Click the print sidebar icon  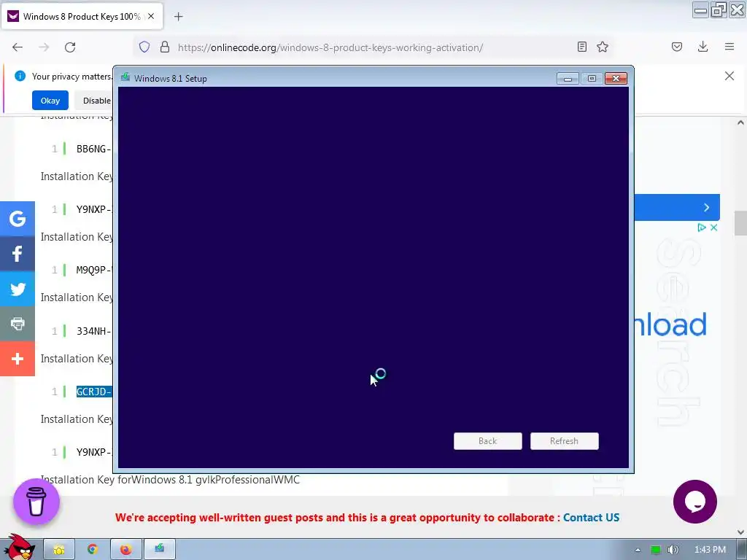(x=18, y=324)
